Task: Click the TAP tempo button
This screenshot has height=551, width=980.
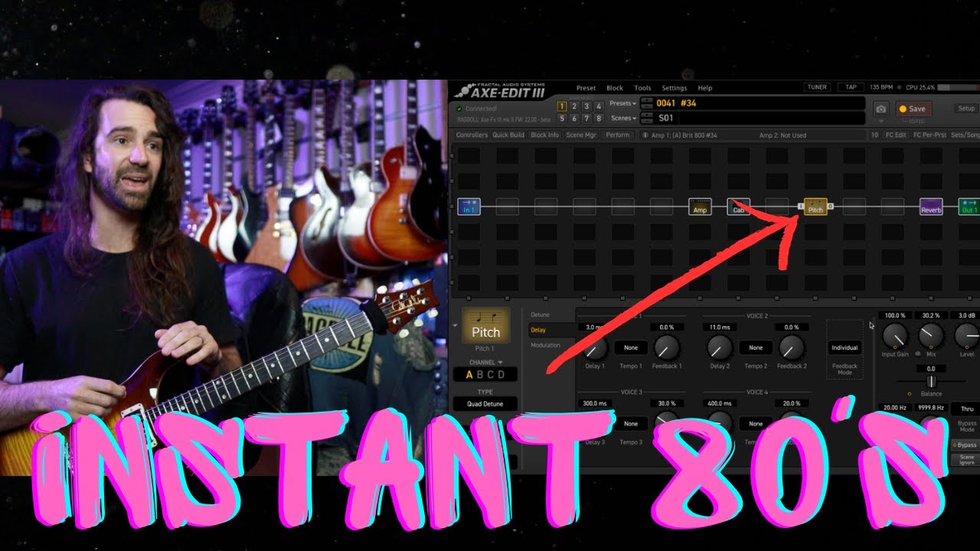Action: (851, 87)
